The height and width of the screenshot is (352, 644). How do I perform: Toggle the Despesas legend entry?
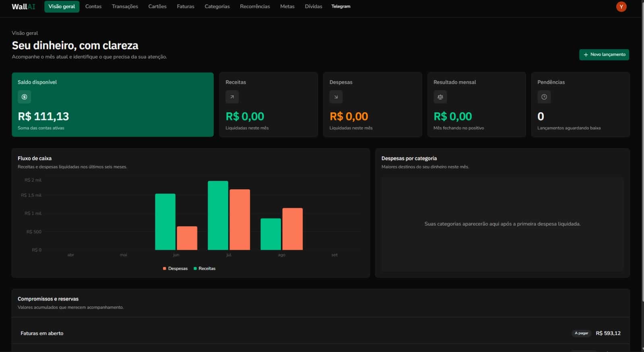pos(175,268)
